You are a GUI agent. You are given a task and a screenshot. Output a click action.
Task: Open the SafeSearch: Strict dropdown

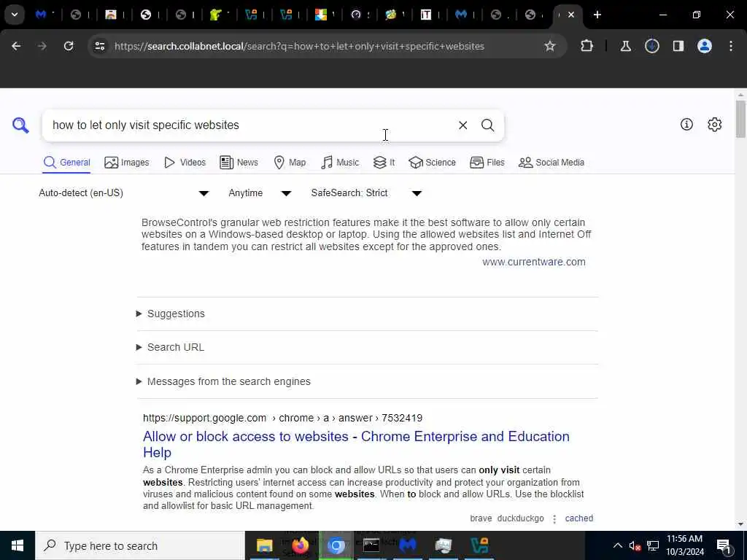tap(366, 192)
